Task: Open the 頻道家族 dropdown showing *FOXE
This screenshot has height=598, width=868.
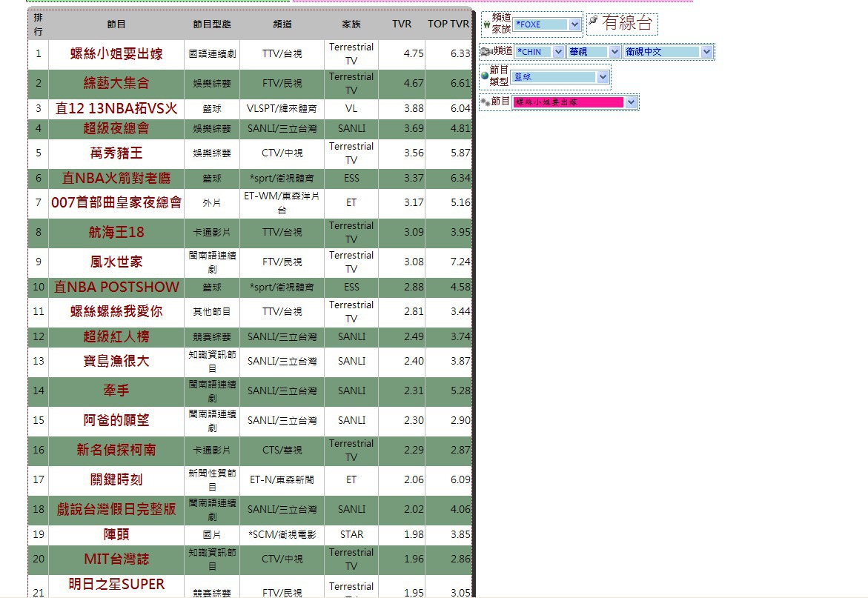Action: [x=547, y=24]
